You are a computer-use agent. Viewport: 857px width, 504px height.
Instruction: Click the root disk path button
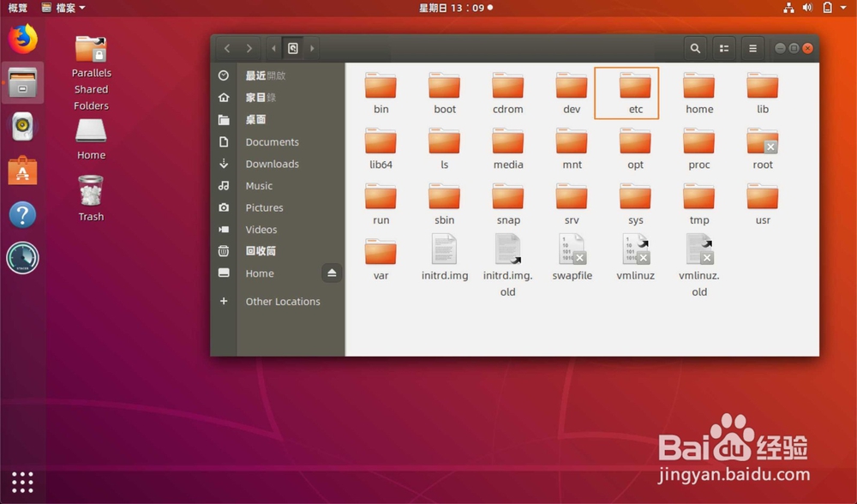293,48
